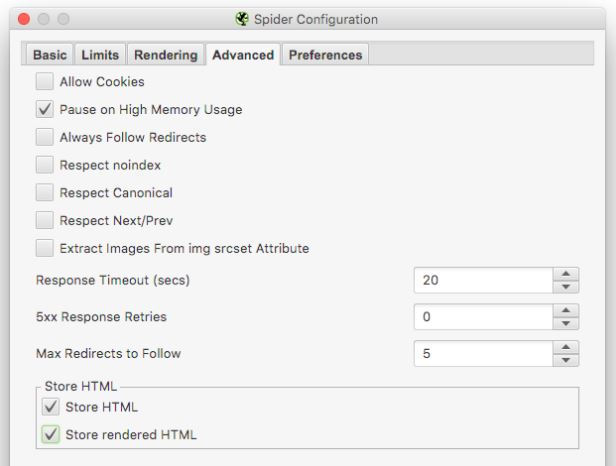The width and height of the screenshot is (616, 466).
Task: Click the Screaming Frog spider title icon
Action: [x=242, y=19]
